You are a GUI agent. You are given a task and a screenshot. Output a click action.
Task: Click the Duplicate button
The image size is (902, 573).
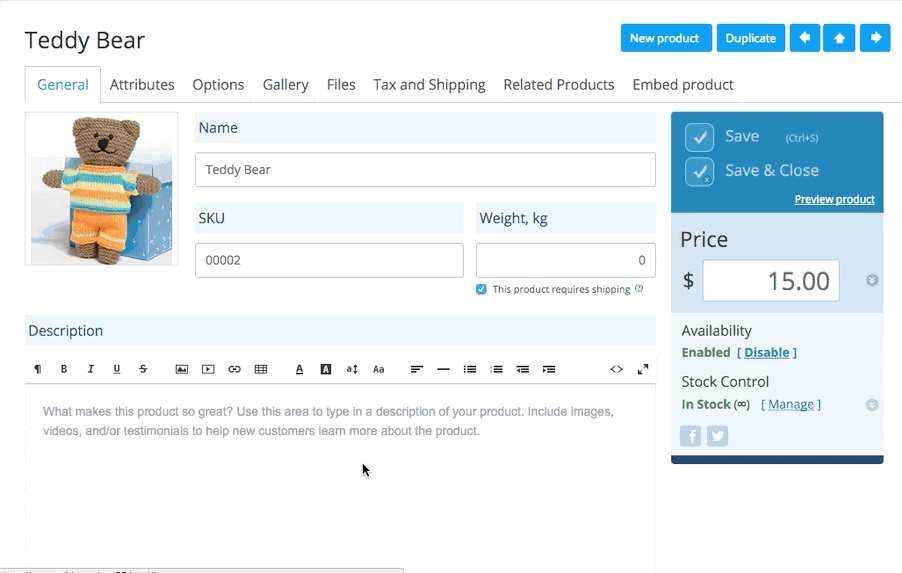point(751,38)
